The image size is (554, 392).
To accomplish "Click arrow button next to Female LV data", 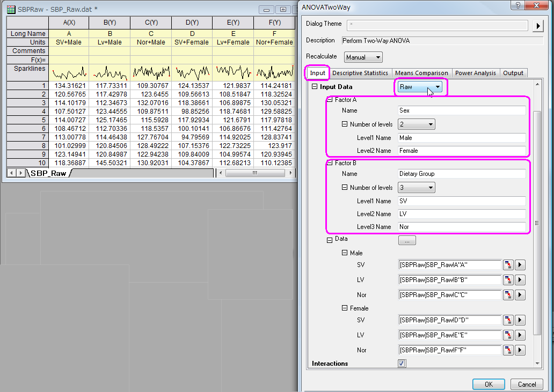I will coord(520,335).
